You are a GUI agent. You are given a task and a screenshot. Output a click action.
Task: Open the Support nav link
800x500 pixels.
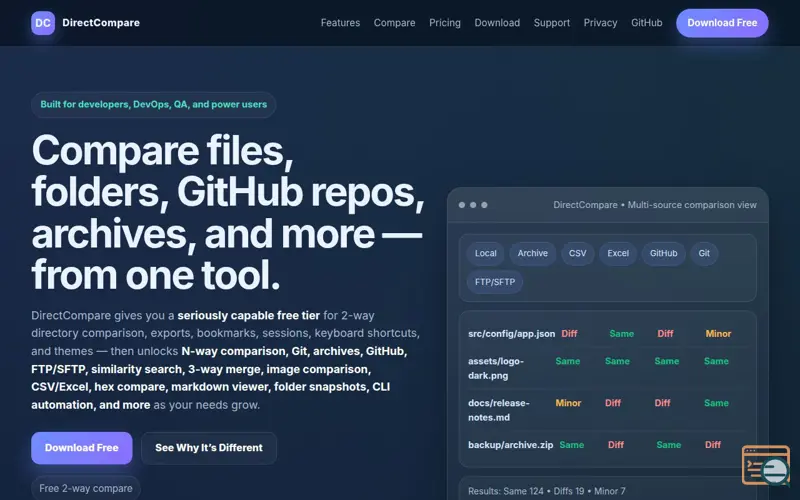(x=552, y=23)
